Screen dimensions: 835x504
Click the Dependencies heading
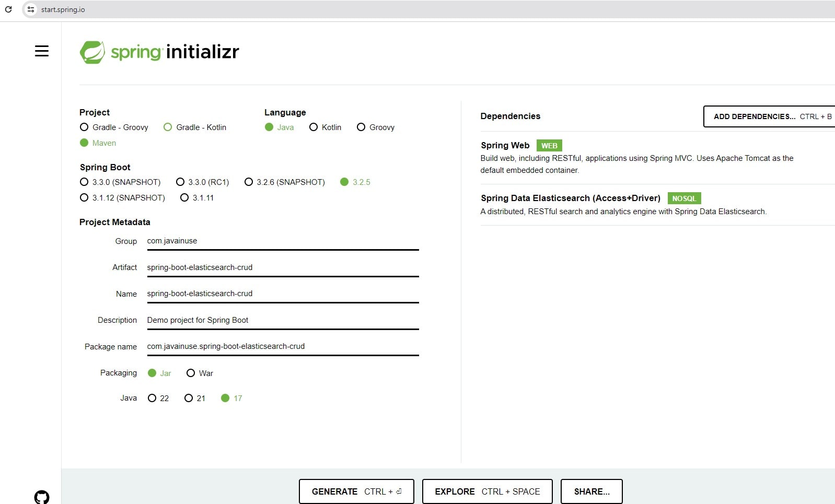pyautogui.click(x=511, y=116)
